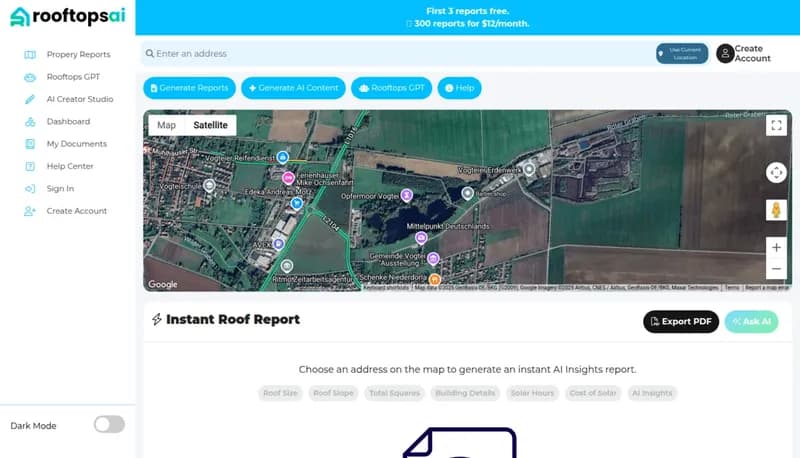Screen dimensions: 800x458
Task: Click the Generate Reports button
Action: [189, 88]
